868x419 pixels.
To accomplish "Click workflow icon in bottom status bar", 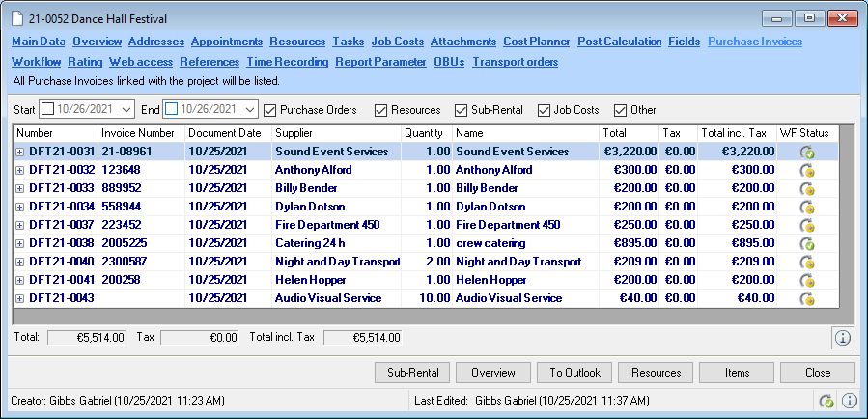I will click(x=826, y=401).
